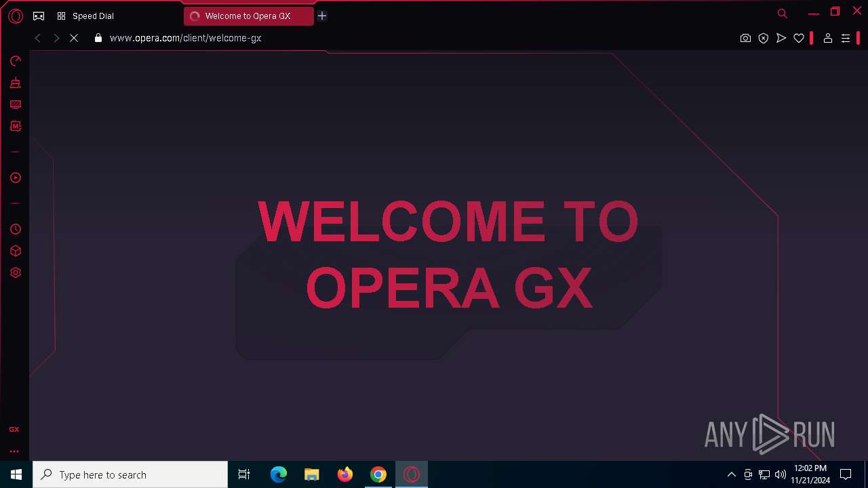Switch to the Speed Dial tab
This screenshot has height=488, width=868.
point(93,16)
